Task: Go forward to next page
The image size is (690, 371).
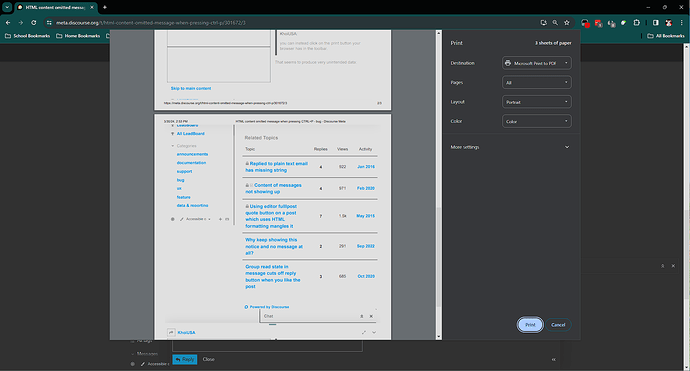Action: click(x=21, y=22)
